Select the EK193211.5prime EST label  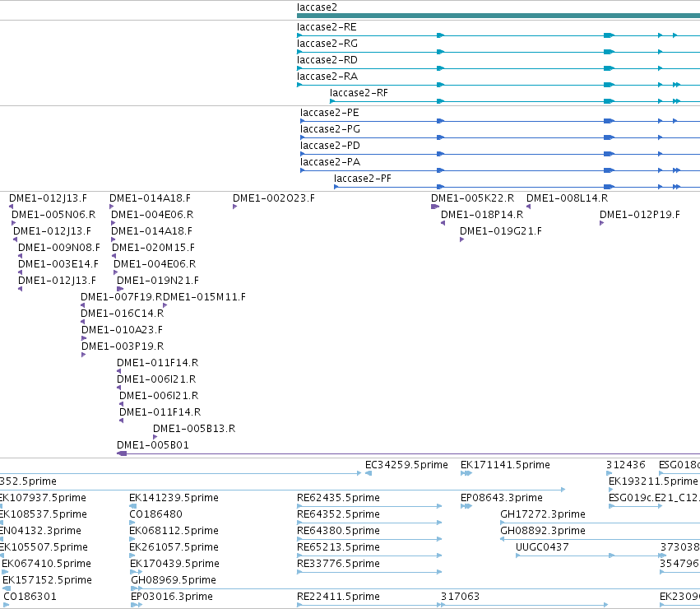click(x=653, y=482)
